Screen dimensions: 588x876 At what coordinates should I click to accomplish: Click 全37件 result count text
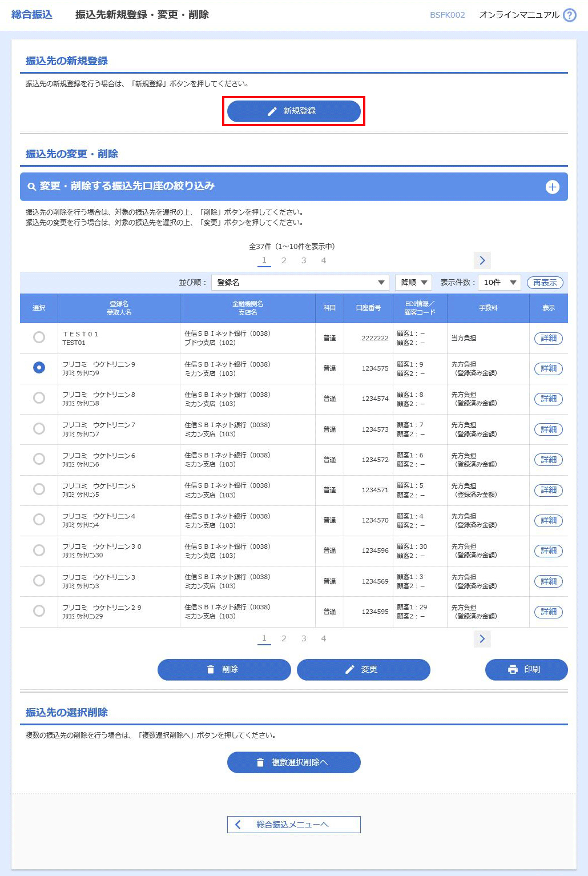click(x=292, y=247)
